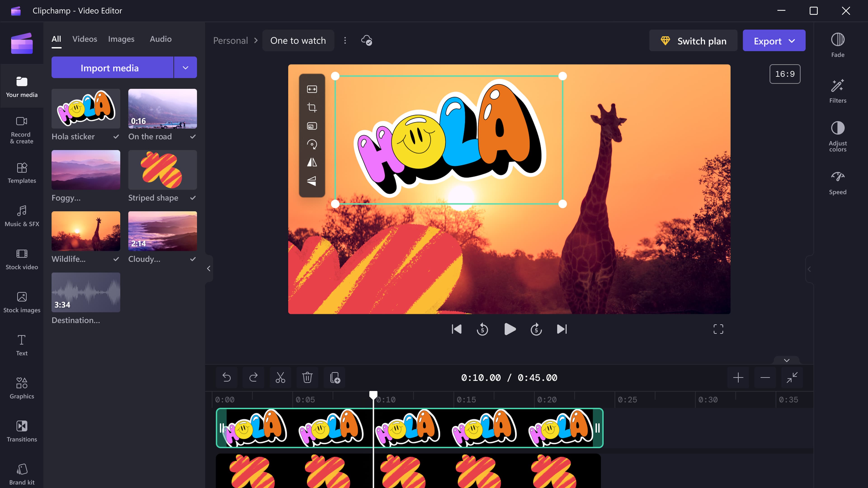Viewport: 868px width, 488px height.
Task: Open the Fade panel
Action: (838, 45)
